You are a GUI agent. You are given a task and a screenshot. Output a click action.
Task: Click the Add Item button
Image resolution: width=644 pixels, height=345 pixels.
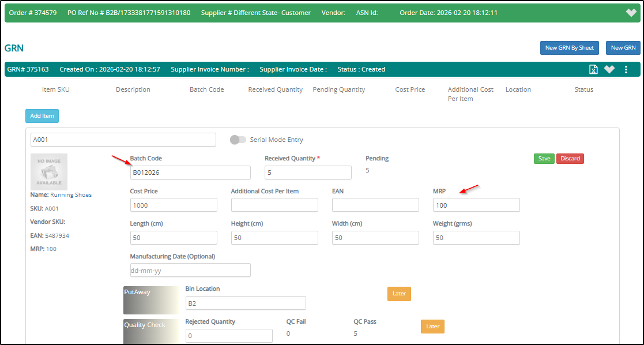pyautogui.click(x=42, y=116)
